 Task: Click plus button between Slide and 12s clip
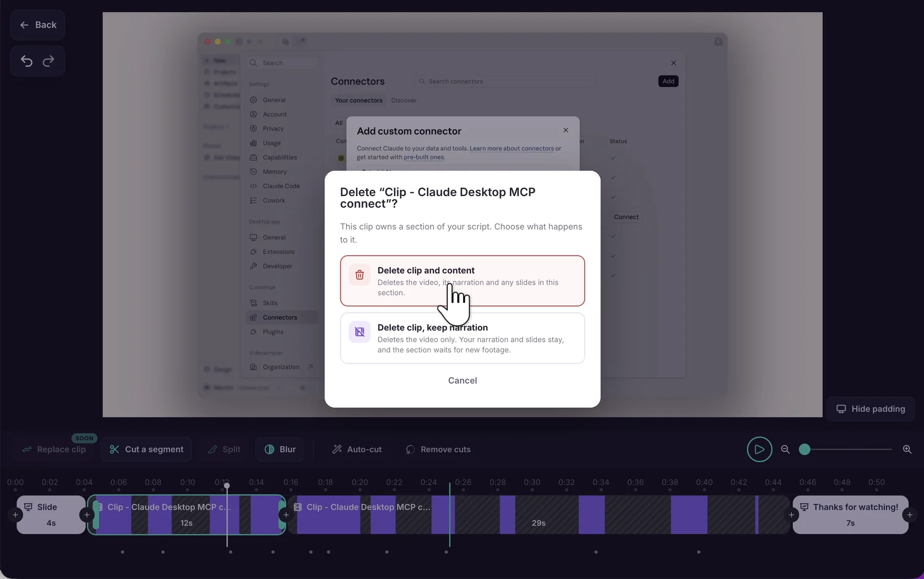point(87,514)
